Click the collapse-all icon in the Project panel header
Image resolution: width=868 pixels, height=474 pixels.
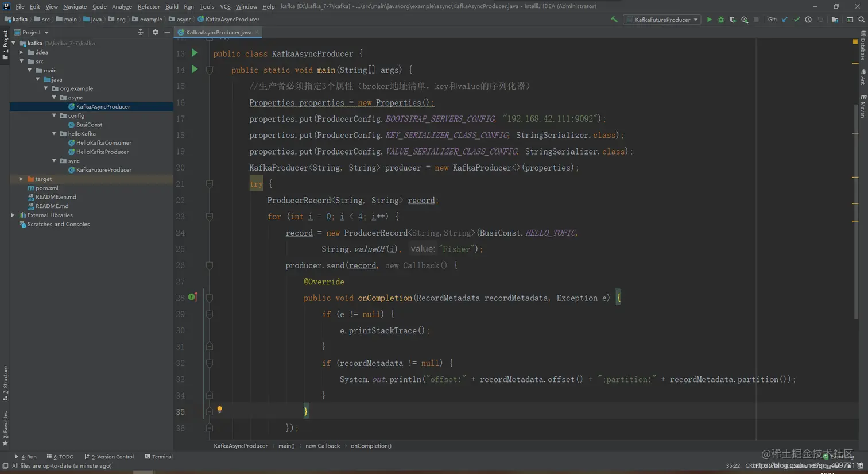tap(141, 32)
